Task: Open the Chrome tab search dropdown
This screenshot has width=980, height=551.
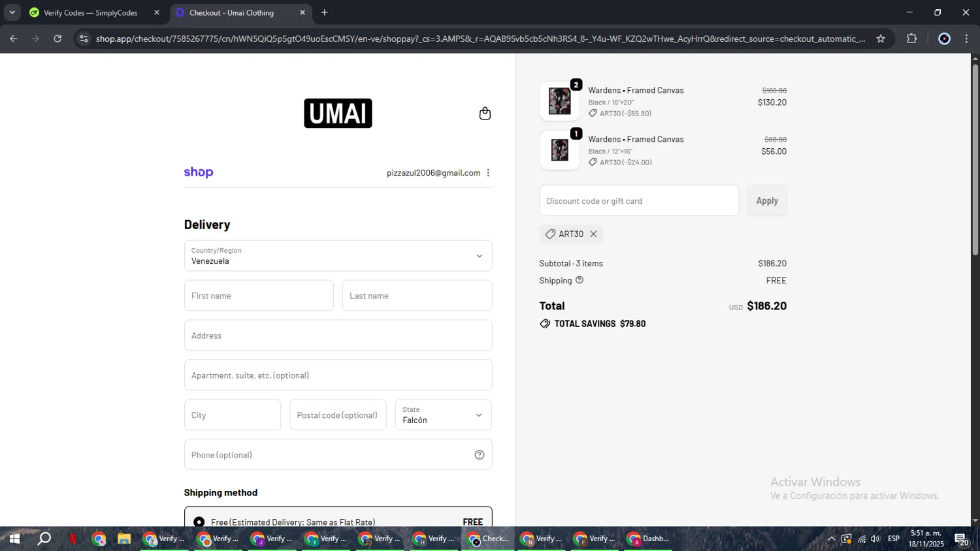Action: tap(12, 12)
